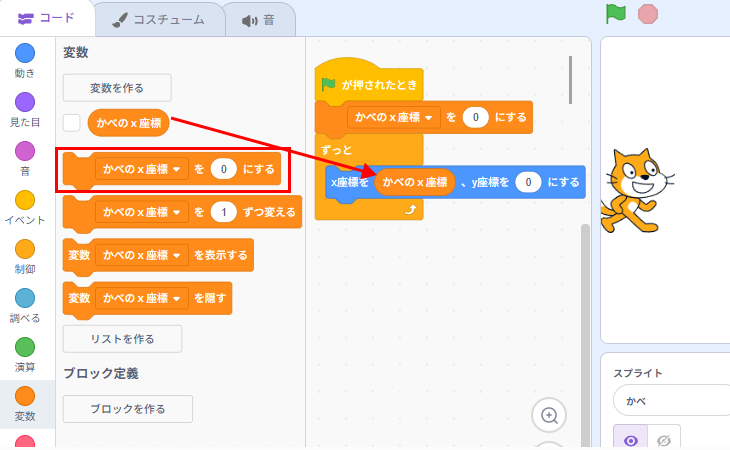
Task: Zoom in the code workspace
Action: [549, 415]
